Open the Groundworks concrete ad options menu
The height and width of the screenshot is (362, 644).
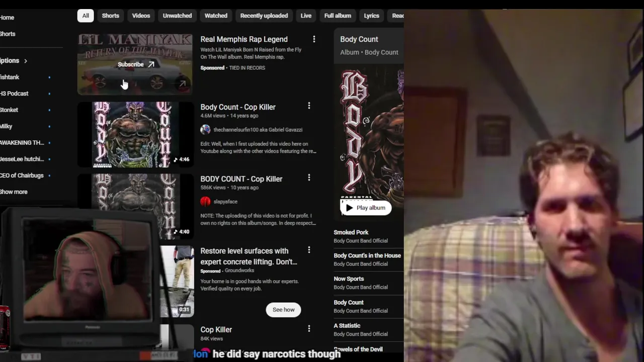pyautogui.click(x=309, y=250)
